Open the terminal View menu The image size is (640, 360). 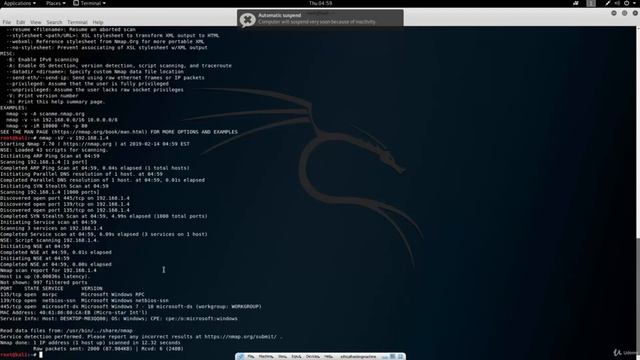pyautogui.click(x=36, y=22)
